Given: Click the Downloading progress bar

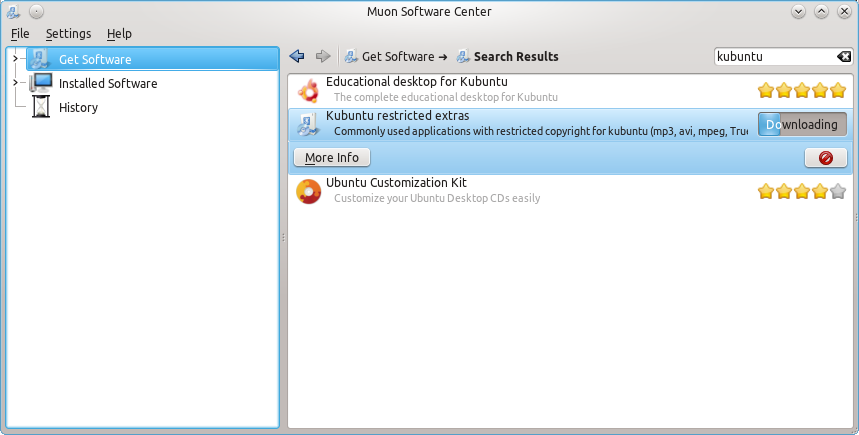Looking at the screenshot, I should tap(802, 124).
